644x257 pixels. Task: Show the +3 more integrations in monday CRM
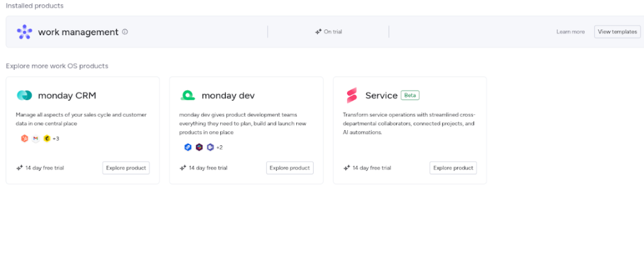coord(56,139)
